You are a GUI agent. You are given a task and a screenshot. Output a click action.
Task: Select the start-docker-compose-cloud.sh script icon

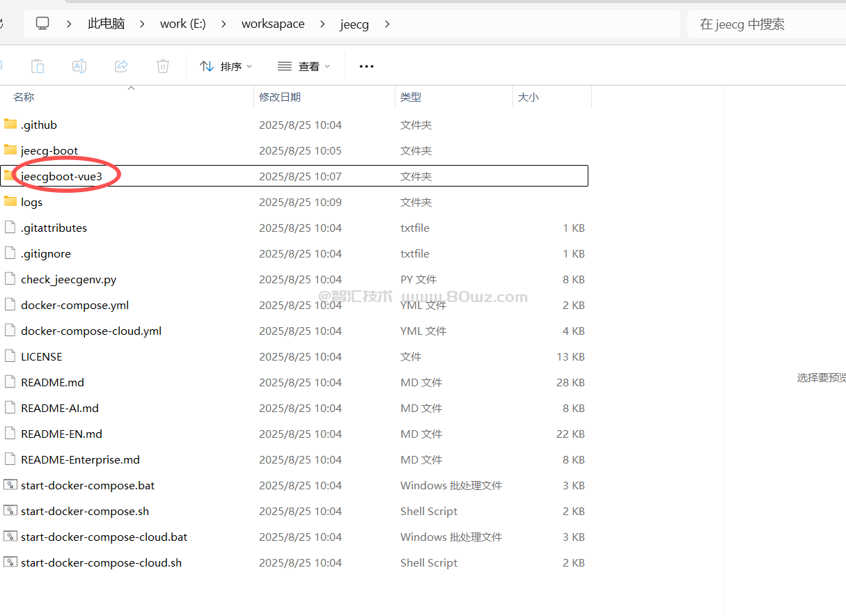point(10,562)
